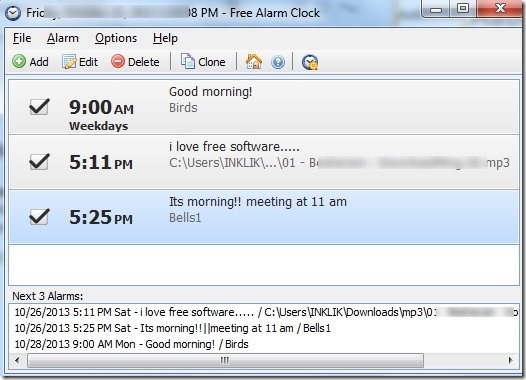Screen dimensions: 526x380
Task: Click the 10/26/2013 5:25 PM next alarm line
Action: click(x=172, y=328)
